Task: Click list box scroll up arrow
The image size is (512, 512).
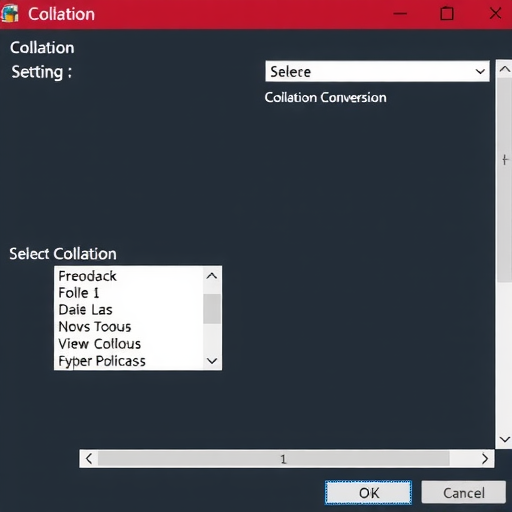Action: (x=212, y=276)
